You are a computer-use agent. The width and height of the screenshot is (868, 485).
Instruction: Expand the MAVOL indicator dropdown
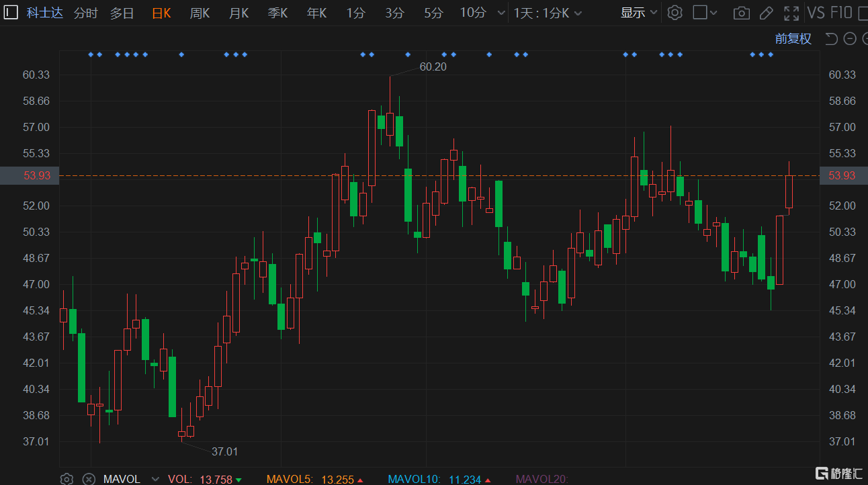click(155, 479)
